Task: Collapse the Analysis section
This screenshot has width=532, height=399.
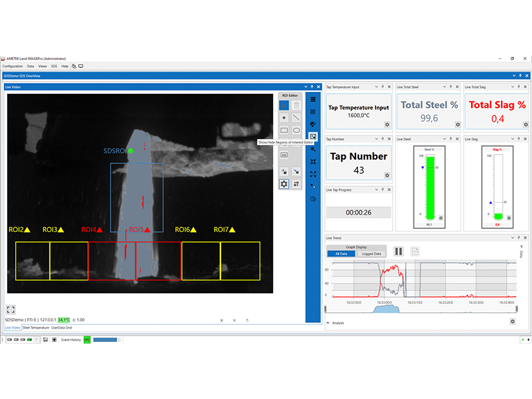Action: tap(327, 322)
